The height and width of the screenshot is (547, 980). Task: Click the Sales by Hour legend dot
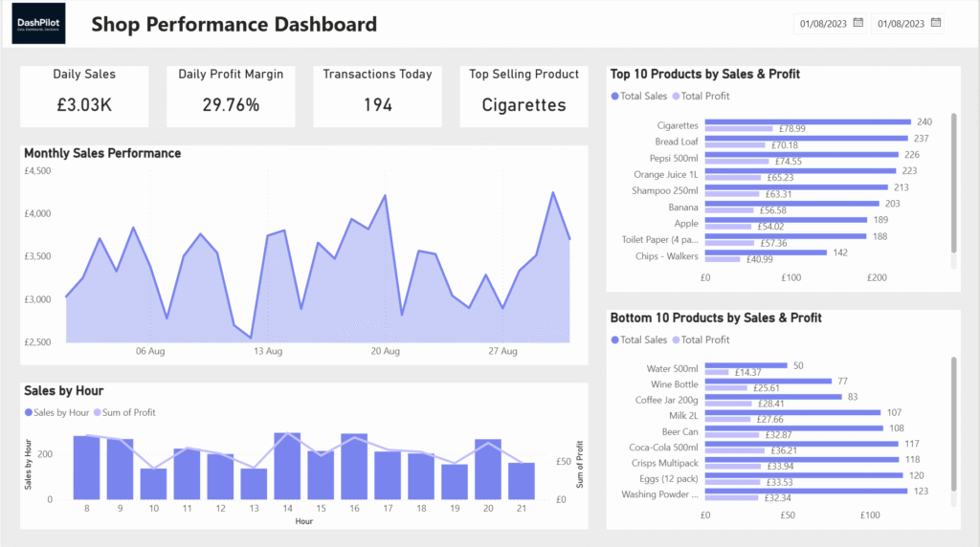pos(28,412)
